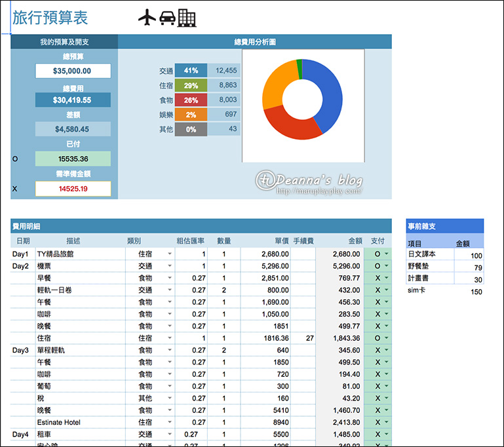Click the 手續費 cell showing 27
504x447 pixels.
(303, 338)
